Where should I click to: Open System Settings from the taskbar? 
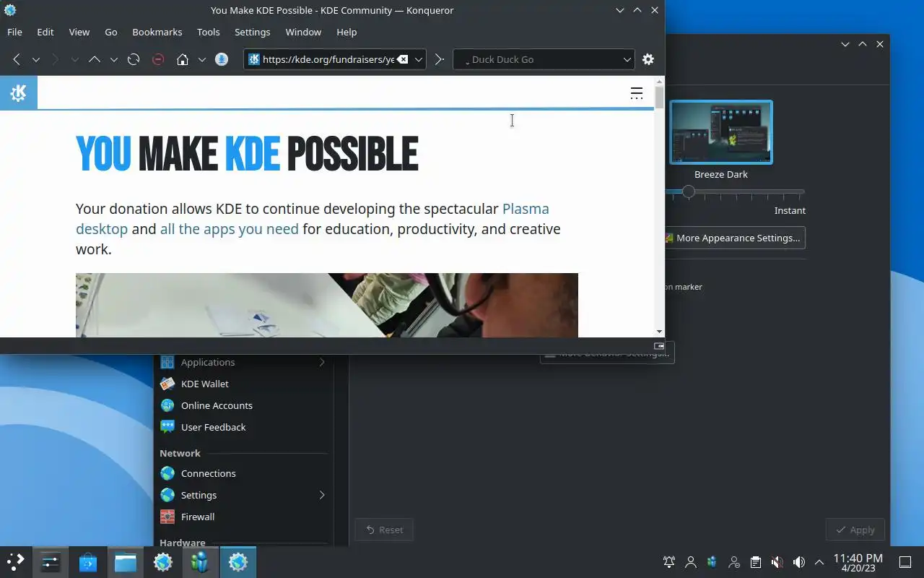pyautogui.click(x=51, y=562)
